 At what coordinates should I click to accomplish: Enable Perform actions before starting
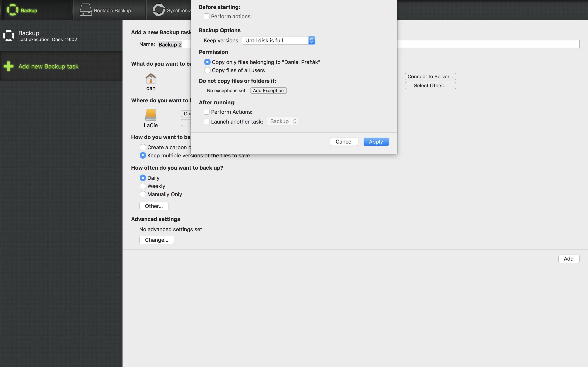tap(207, 17)
